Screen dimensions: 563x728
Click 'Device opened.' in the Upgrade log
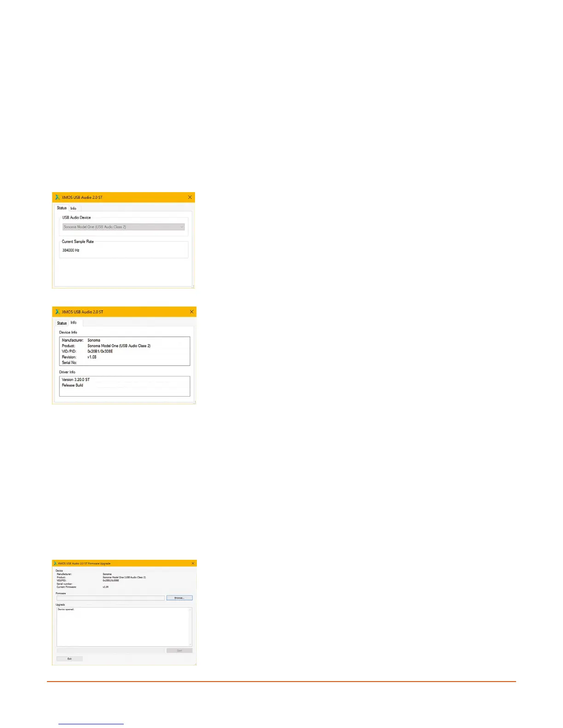[66, 609]
